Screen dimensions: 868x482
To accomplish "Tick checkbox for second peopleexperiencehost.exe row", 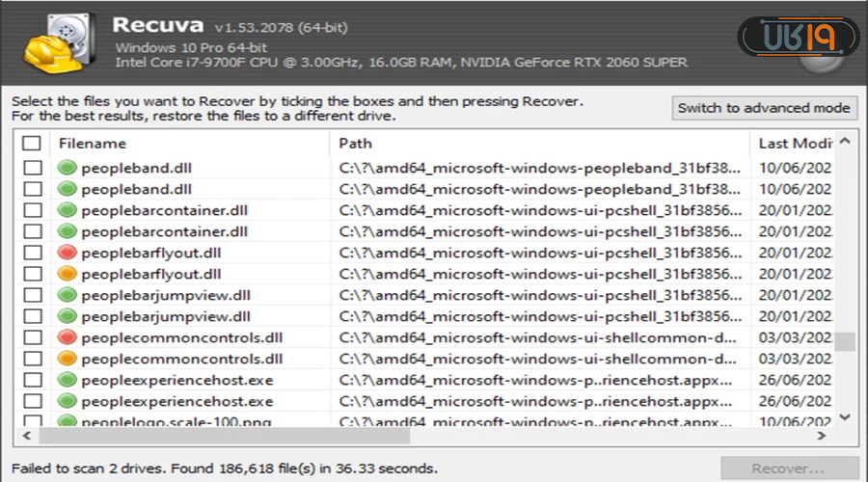I will point(33,401).
